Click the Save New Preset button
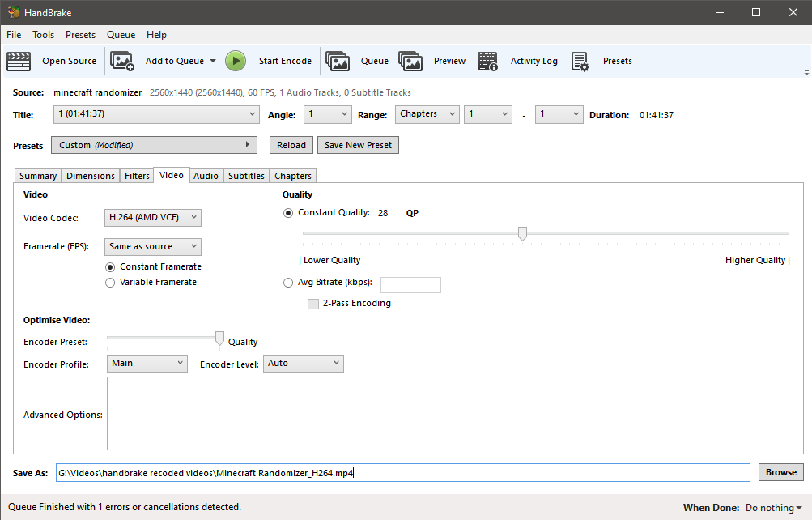Viewport: 812px width, 520px height. coord(360,144)
